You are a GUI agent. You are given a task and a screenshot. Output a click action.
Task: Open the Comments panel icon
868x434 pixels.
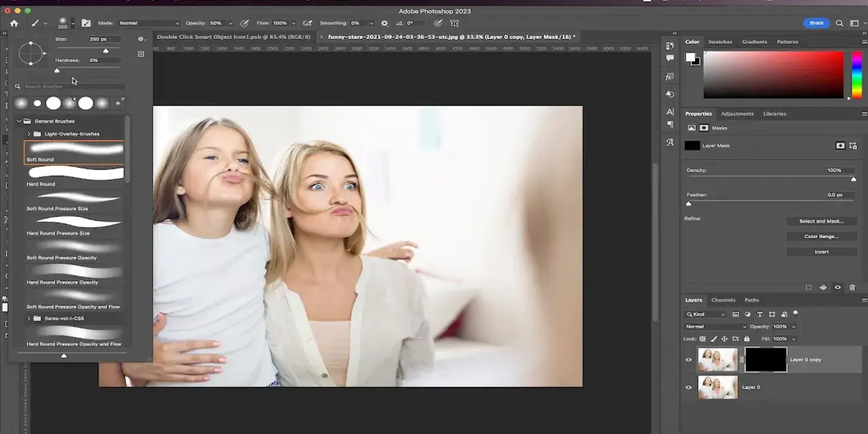click(x=670, y=60)
